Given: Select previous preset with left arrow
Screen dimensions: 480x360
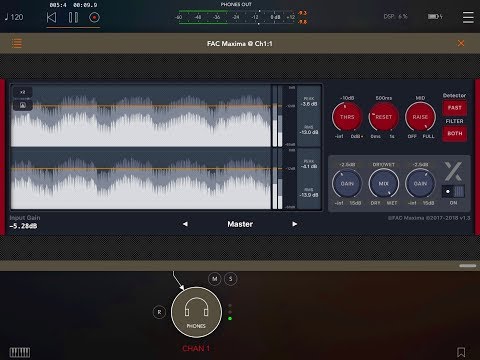Looking at the screenshot, I should coord(185,224).
